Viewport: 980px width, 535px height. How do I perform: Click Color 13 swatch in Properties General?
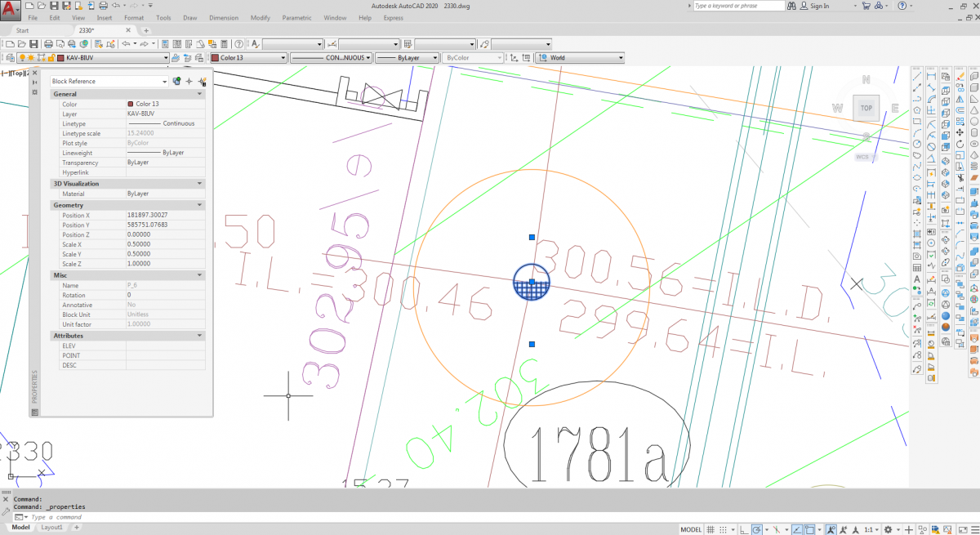coord(131,104)
